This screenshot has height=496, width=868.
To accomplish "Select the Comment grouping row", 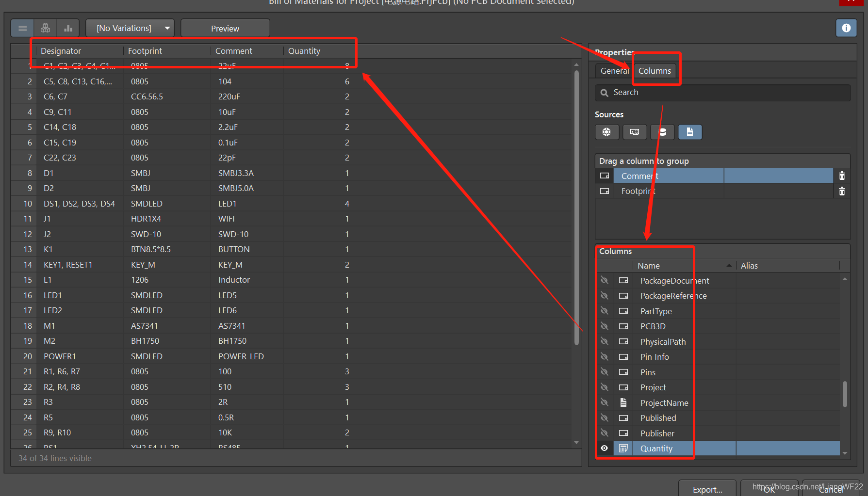I will pyautogui.click(x=723, y=176).
